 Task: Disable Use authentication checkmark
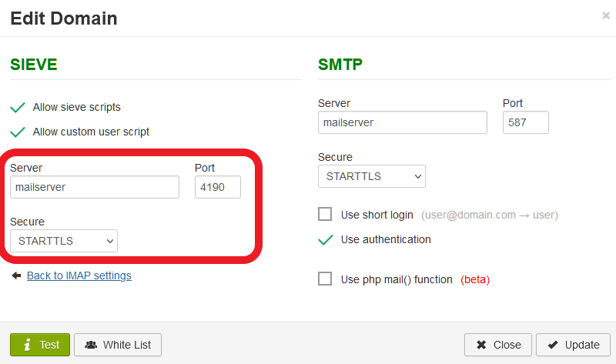pyautogui.click(x=326, y=239)
